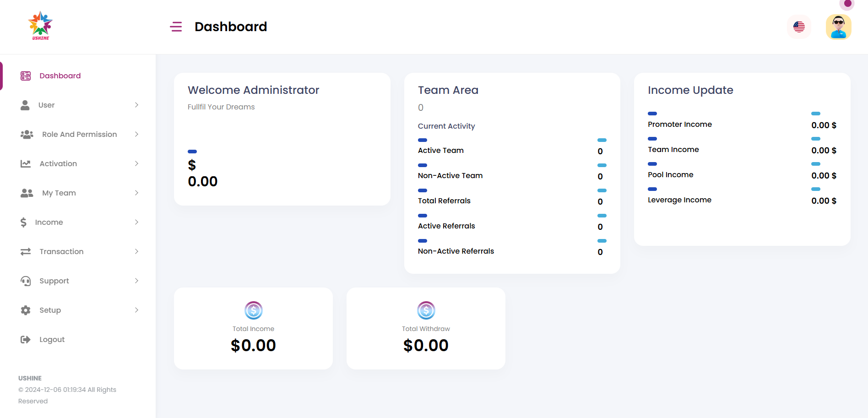
Task: Click the Total Withdraw dollar coin icon
Action: [426, 310]
